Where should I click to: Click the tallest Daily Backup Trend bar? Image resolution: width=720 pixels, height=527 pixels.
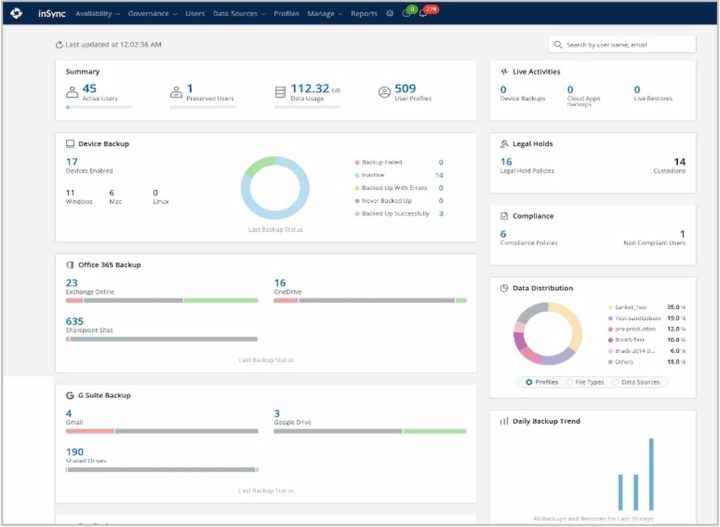click(x=651, y=474)
